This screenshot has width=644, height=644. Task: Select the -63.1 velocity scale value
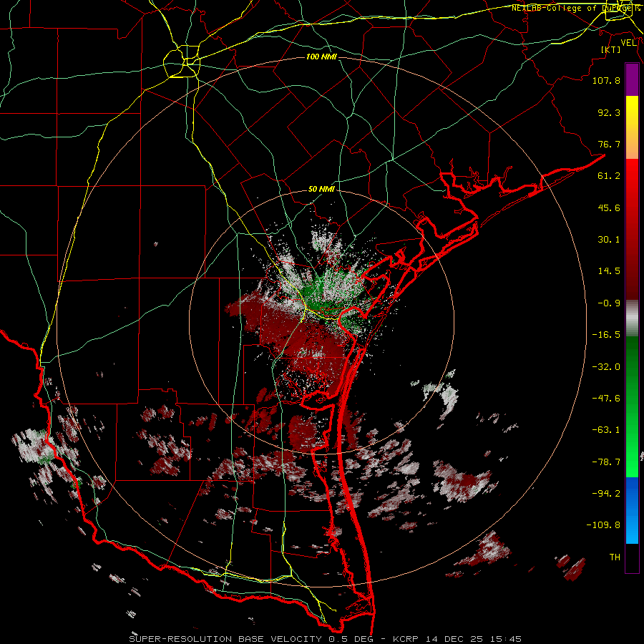(x=606, y=430)
